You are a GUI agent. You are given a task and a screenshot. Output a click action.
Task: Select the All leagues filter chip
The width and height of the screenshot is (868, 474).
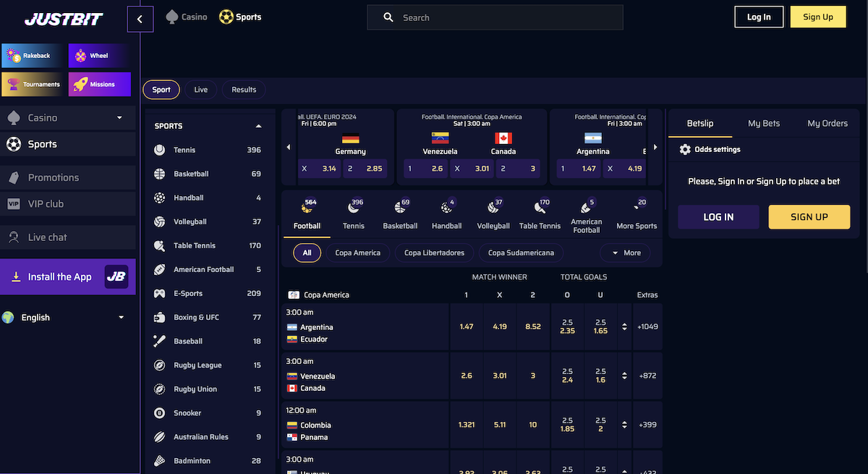[307, 253]
